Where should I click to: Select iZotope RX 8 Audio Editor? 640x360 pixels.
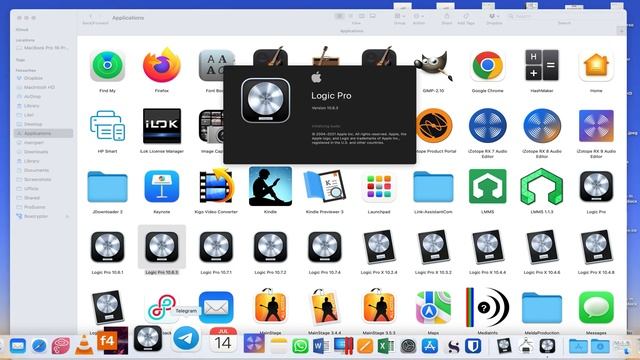coord(542,126)
